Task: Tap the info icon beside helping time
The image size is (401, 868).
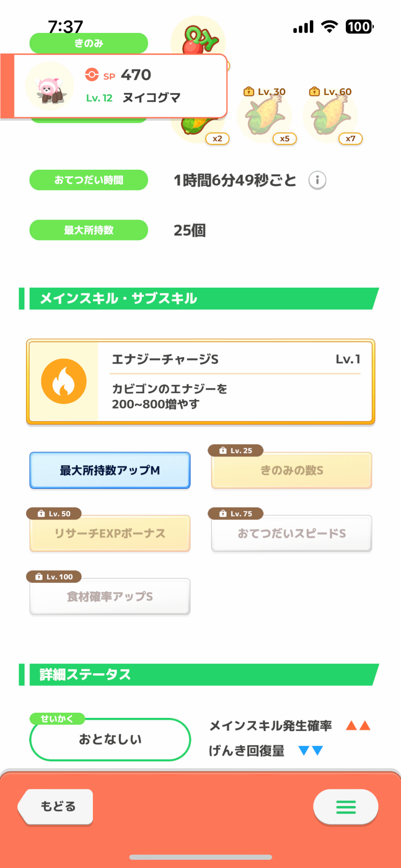Action: click(x=317, y=180)
